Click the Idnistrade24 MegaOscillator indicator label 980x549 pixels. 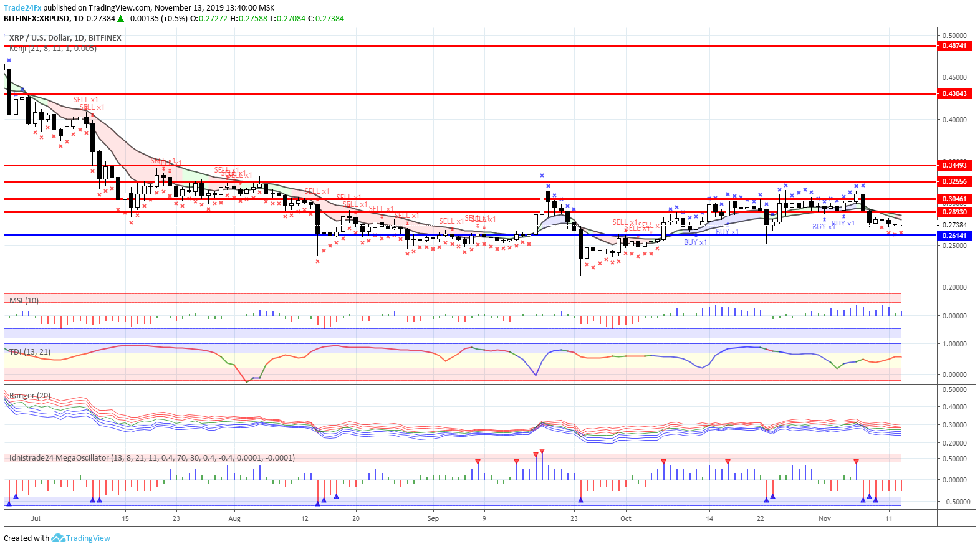(152, 458)
